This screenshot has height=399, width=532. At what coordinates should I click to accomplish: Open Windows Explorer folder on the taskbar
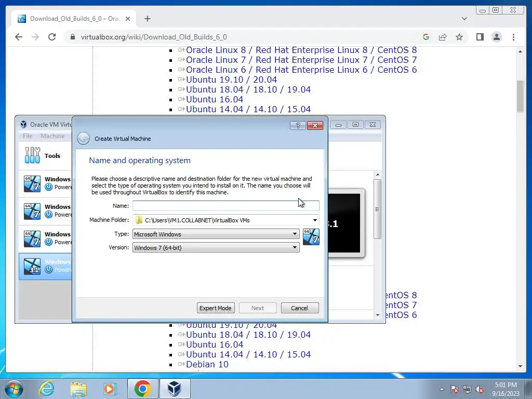78,389
